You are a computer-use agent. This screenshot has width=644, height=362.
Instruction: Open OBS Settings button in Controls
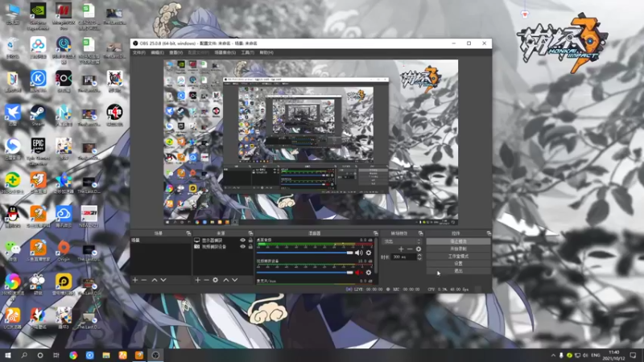[458, 264]
